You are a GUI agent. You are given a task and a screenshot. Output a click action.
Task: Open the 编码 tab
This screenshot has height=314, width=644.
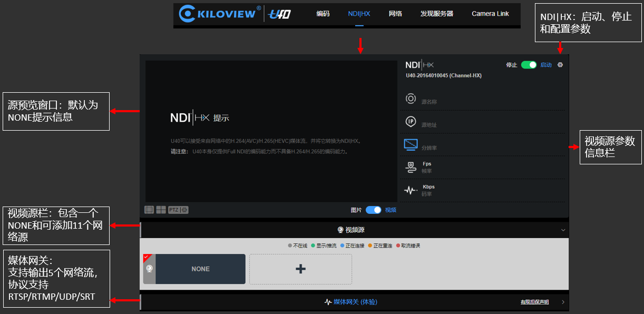pyautogui.click(x=323, y=14)
